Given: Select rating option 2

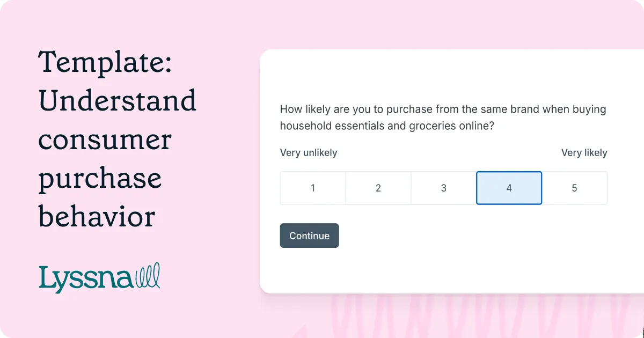Looking at the screenshot, I should pyautogui.click(x=378, y=188).
